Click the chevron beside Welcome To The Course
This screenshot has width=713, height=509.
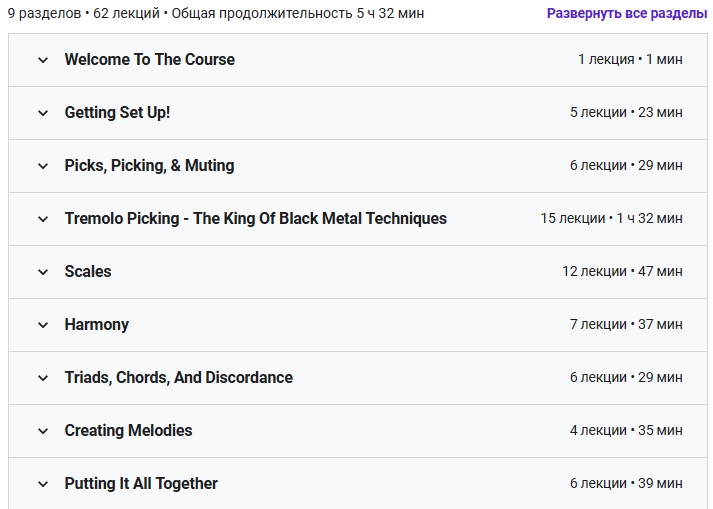coord(43,60)
